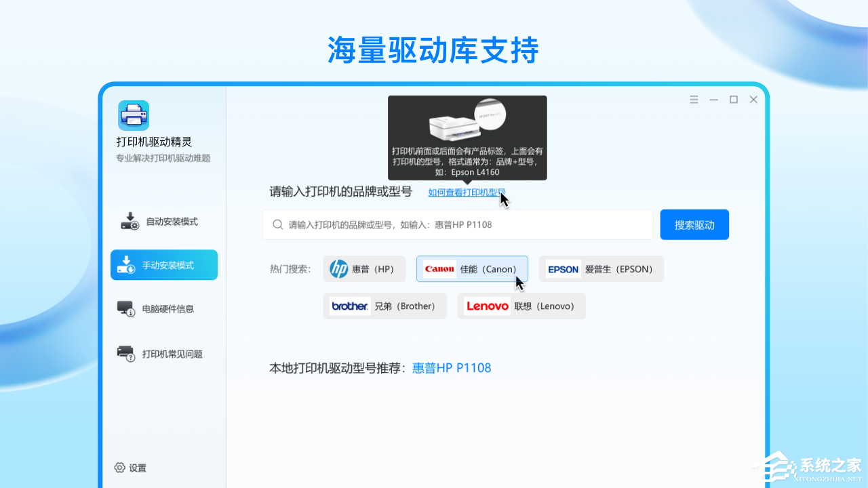868x488 pixels.
Task: Select the recommended 惠普HP P1108 driver link
Action: [x=452, y=367]
